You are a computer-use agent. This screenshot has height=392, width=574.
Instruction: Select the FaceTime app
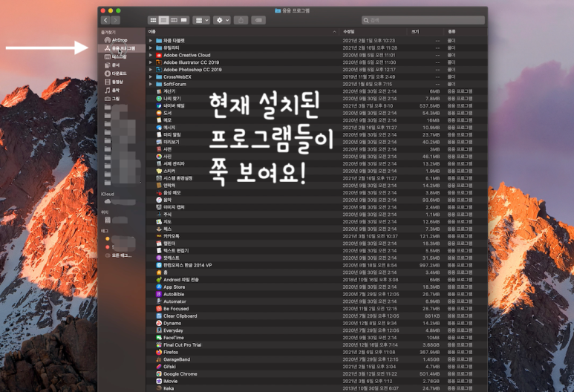coord(170,338)
